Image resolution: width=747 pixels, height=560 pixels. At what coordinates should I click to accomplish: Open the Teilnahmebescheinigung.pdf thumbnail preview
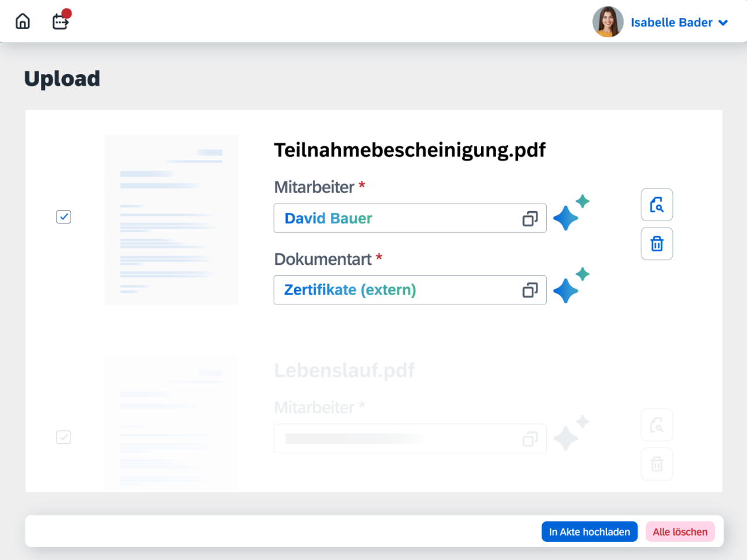click(x=171, y=219)
